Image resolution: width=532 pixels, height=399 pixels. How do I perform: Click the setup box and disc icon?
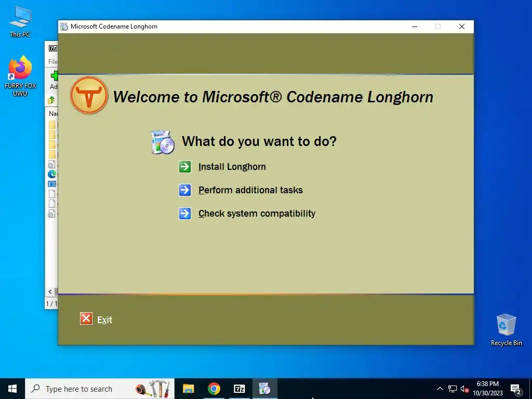coord(163,142)
